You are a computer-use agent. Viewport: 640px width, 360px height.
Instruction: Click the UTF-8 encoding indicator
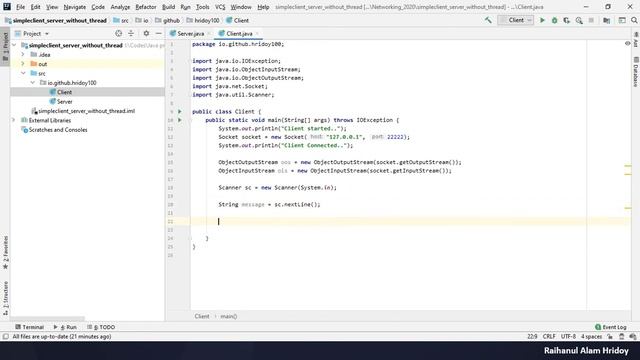click(x=568, y=337)
